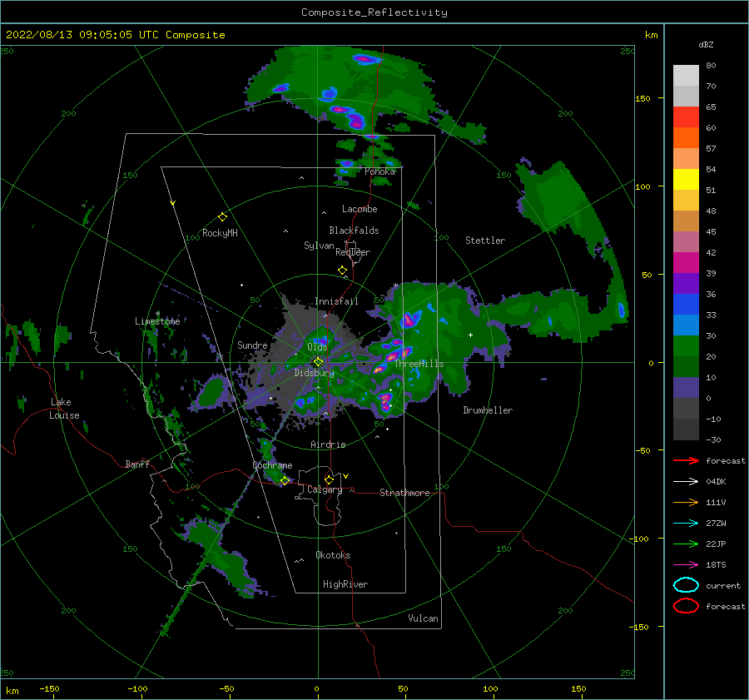Click the Drumheller label
The height and width of the screenshot is (700, 749).
[488, 410]
